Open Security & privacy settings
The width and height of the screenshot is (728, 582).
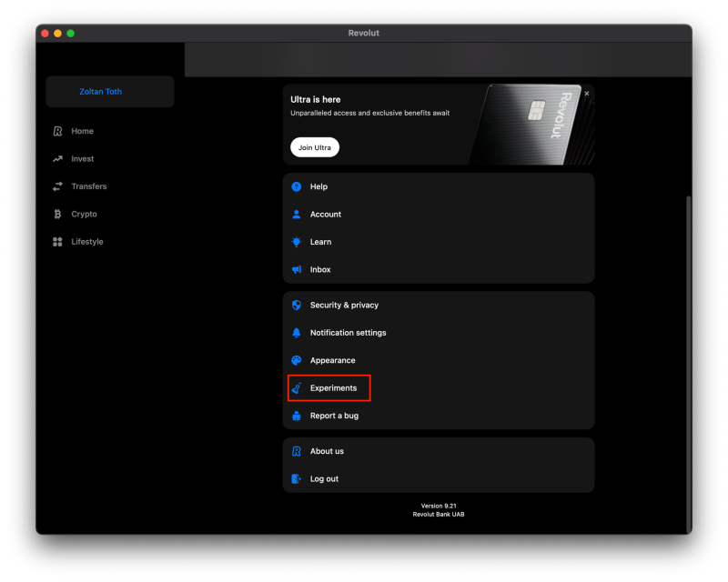439,305
